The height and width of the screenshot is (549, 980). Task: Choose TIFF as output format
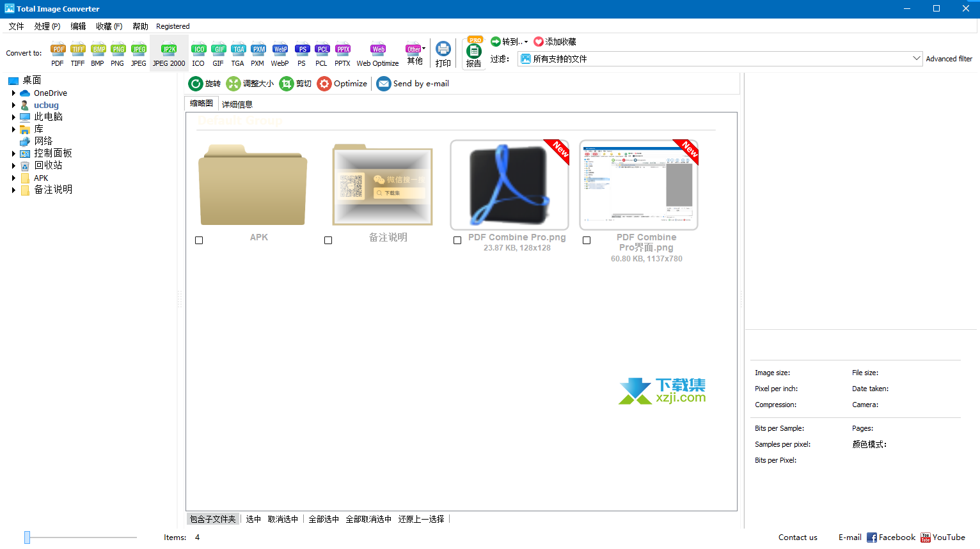pos(78,55)
